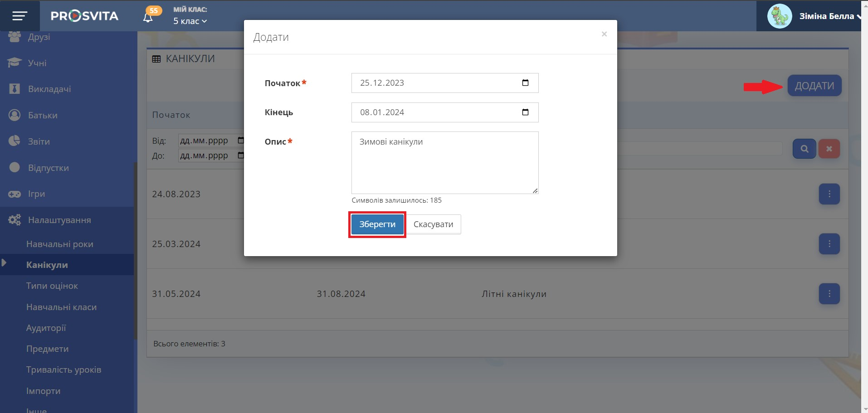868x413 pixels.
Task: Click the user avatar image
Action: (779, 16)
